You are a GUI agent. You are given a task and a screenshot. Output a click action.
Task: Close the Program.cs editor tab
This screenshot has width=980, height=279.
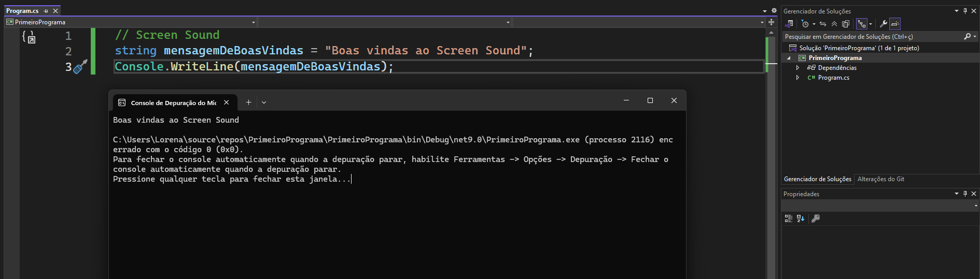(x=55, y=11)
